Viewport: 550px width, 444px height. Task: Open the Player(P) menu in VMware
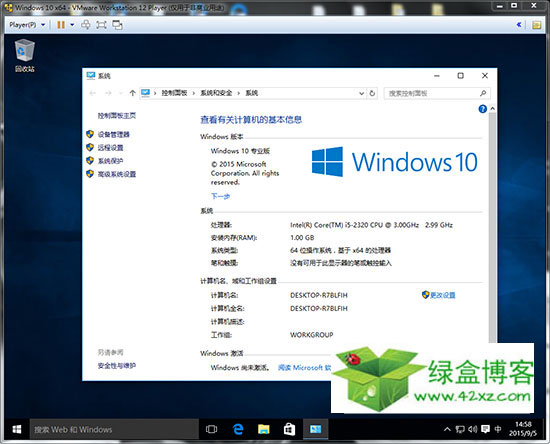click(x=27, y=25)
